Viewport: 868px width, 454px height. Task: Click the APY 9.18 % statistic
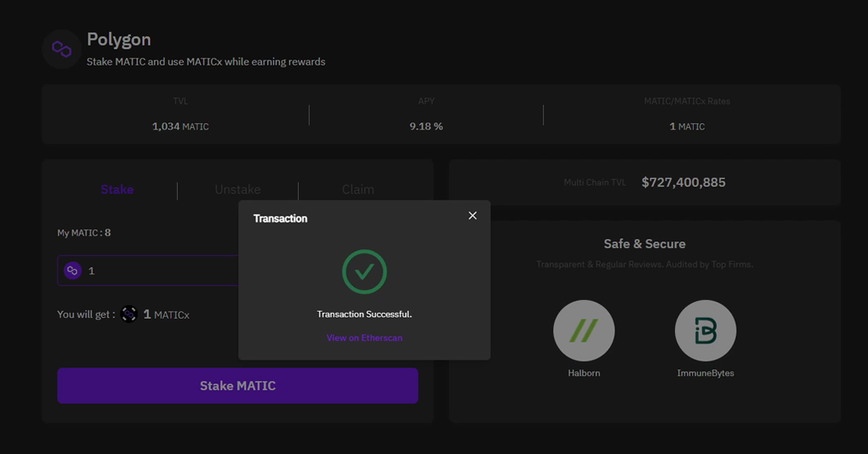click(426, 127)
